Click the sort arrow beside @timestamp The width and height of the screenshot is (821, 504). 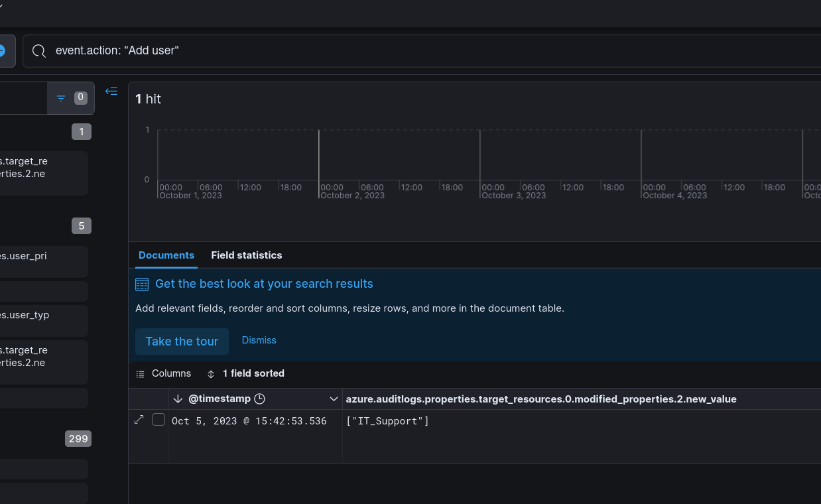pos(178,399)
